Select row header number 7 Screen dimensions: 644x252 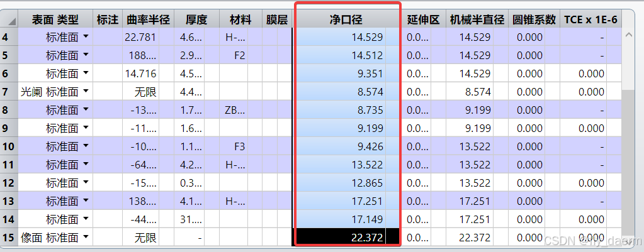pyautogui.click(x=9, y=92)
